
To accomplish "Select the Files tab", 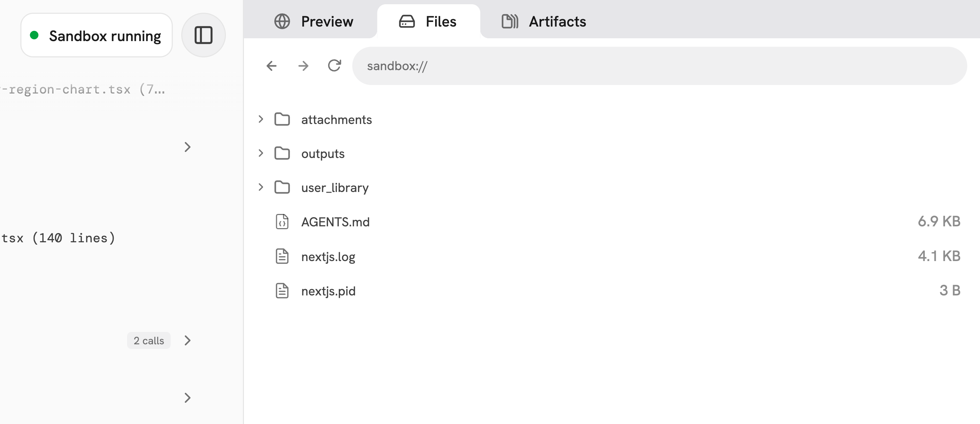I will [428, 21].
